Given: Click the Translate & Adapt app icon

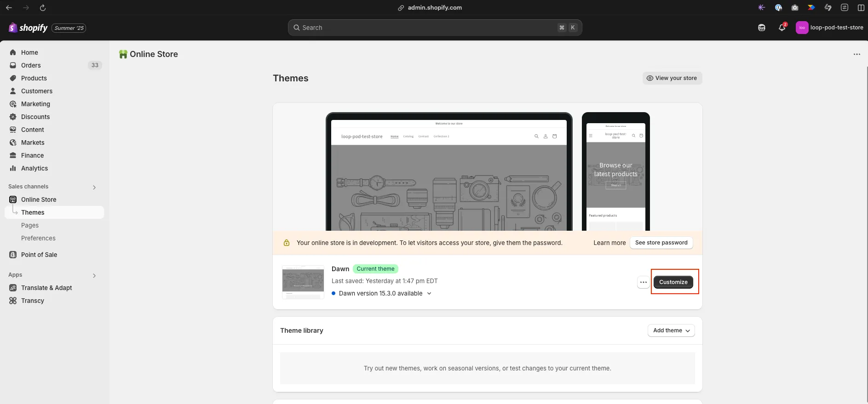Looking at the screenshot, I should tap(13, 288).
